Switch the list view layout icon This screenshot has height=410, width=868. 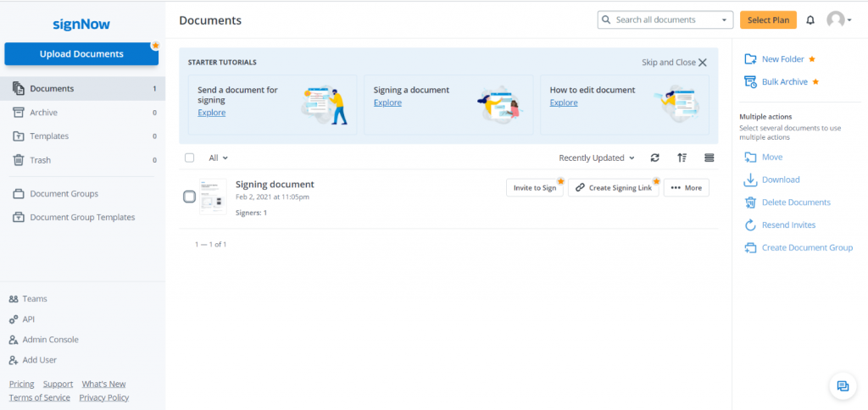pos(709,158)
